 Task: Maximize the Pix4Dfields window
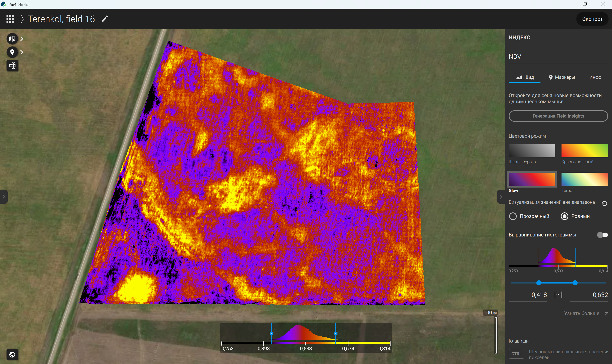pos(585,4)
